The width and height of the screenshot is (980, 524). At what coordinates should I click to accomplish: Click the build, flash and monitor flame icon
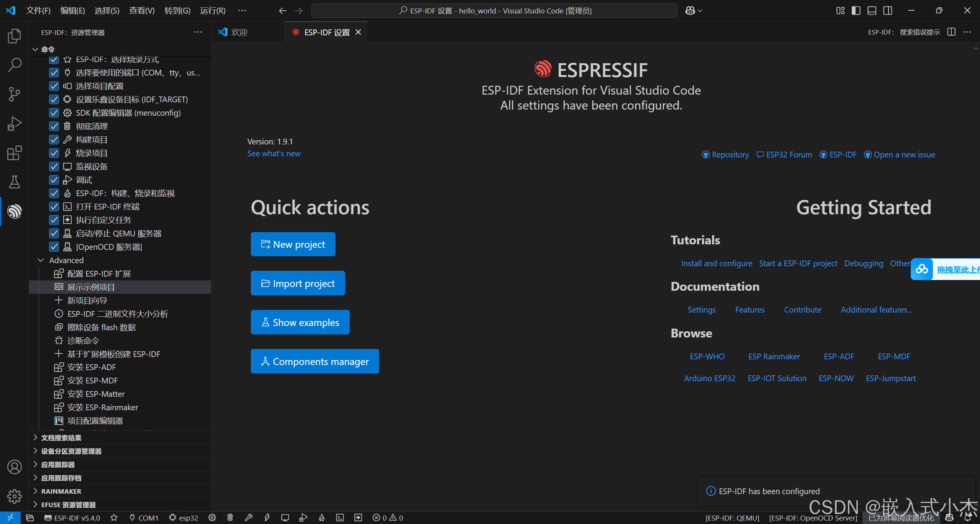(x=322, y=517)
